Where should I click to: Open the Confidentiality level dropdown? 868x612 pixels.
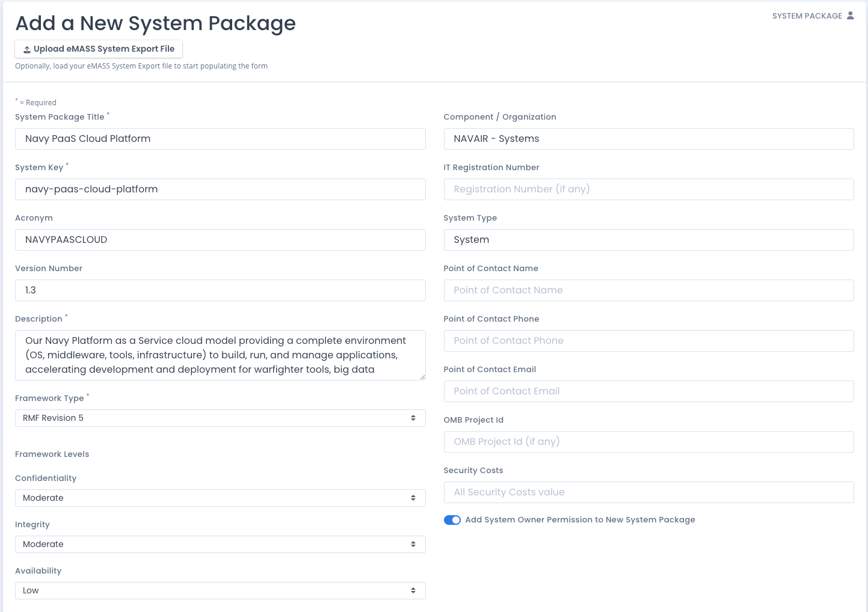(220, 498)
